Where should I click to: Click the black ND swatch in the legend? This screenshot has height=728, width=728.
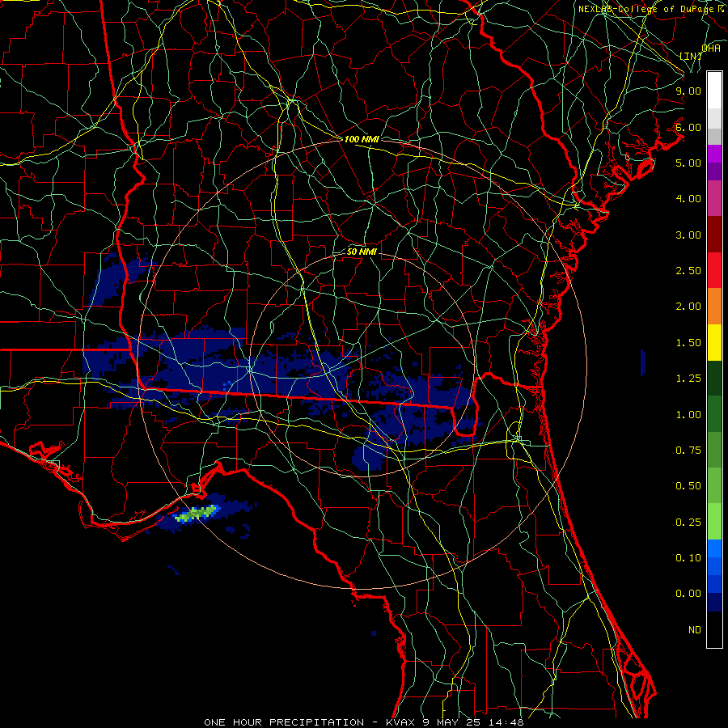(x=714, y=629)
